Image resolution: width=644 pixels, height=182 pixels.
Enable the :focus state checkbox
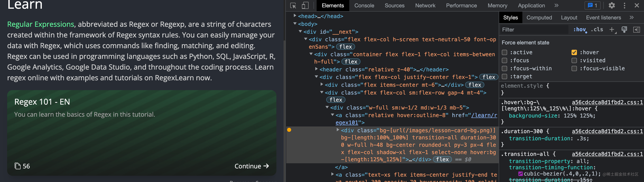504,60
